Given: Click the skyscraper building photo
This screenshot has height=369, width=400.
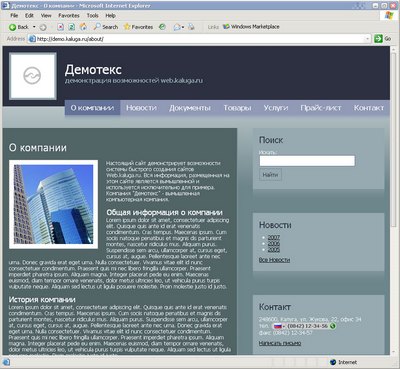Looking at the screenshot, I should click(x=53, y=205).
